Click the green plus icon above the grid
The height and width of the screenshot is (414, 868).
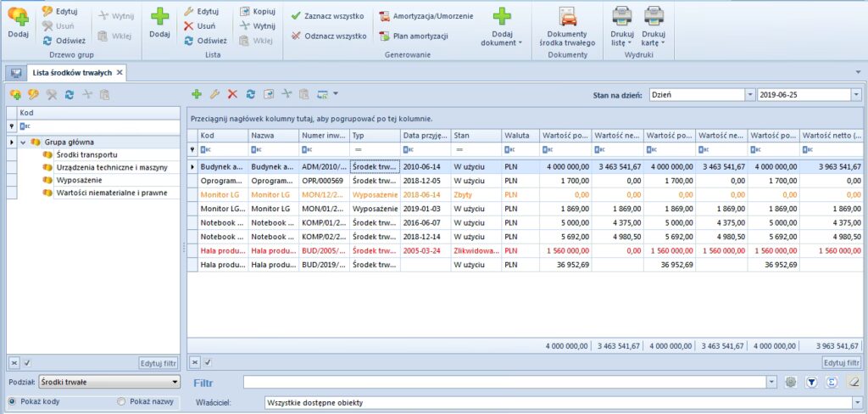coord(197,94)
